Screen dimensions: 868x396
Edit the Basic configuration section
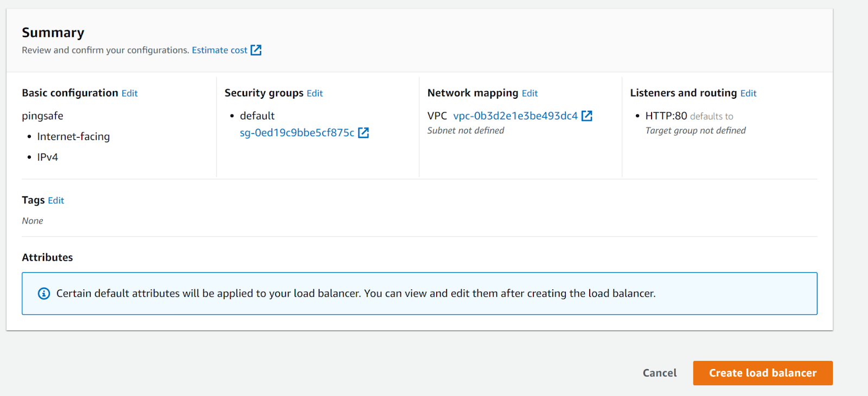tap(130, 93)
